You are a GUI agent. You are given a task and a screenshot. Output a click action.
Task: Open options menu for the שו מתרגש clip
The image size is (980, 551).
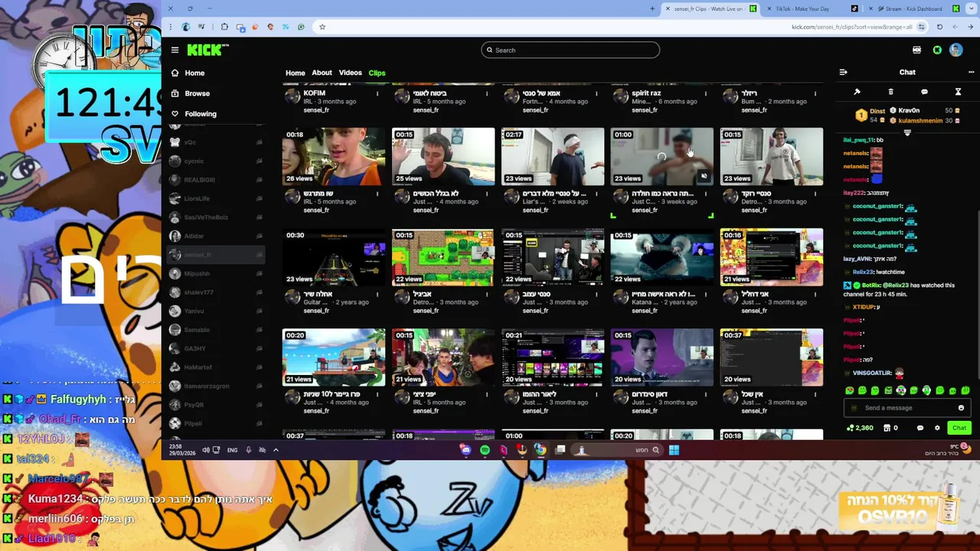tap(377, 194)
